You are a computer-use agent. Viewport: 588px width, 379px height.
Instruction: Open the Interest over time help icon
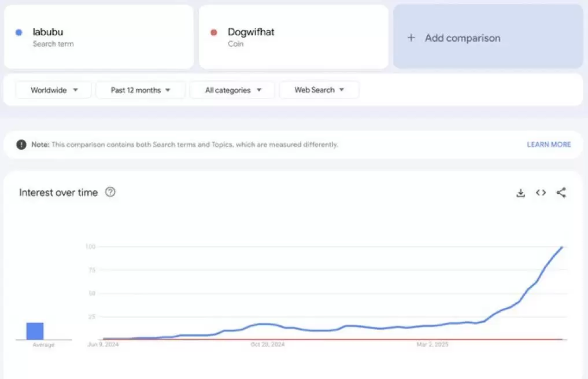pyautogui.click(x=110, y=192)
